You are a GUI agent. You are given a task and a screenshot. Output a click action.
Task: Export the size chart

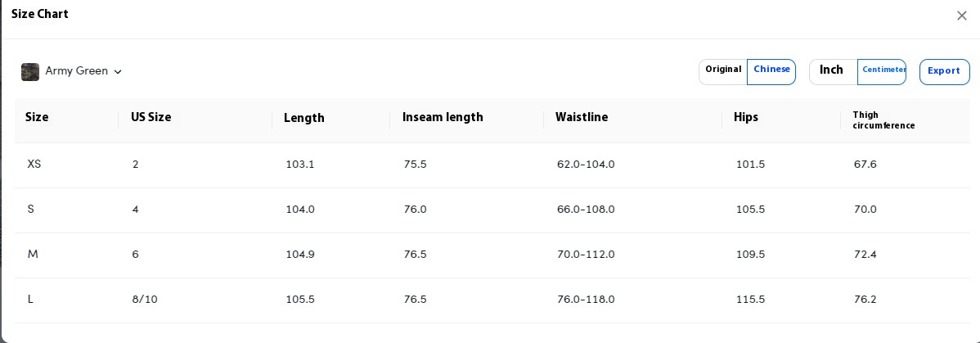pyautogui.click(x=944, y=70)
